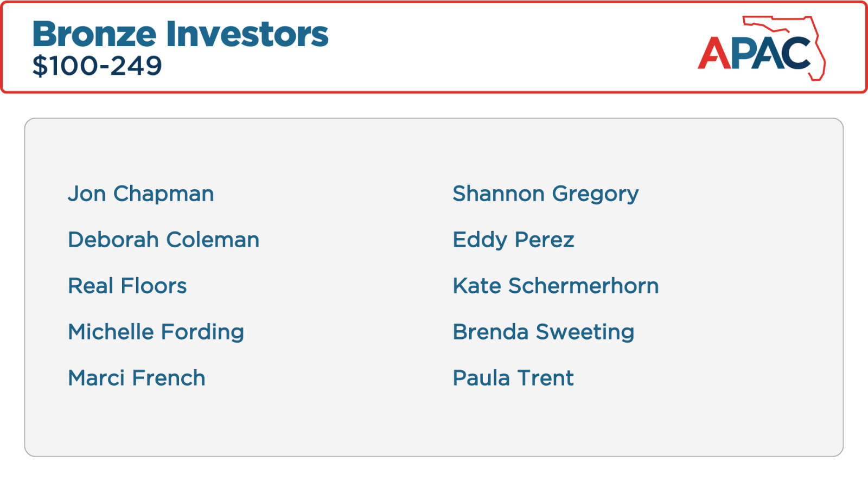Click the surname Fording

tap(202, 332)
